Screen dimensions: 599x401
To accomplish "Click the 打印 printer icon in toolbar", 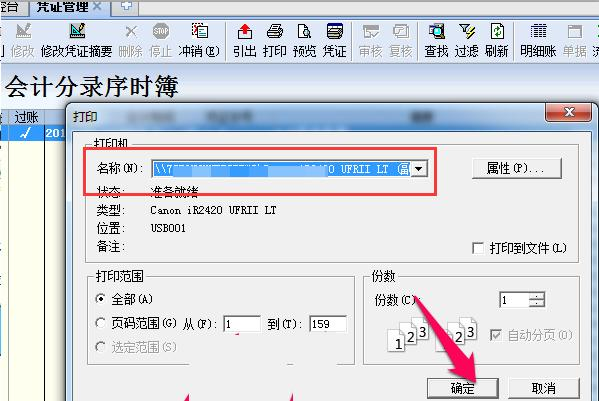I will point(275,31).
